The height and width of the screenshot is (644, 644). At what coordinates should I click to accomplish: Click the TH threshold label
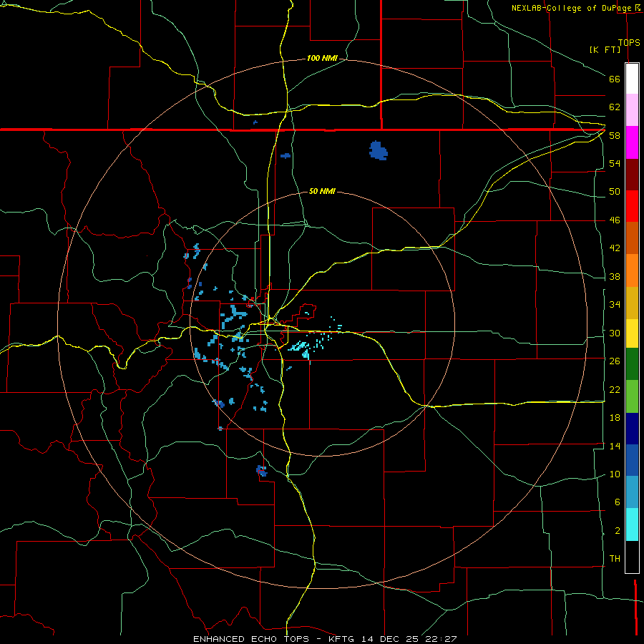coord(615,559)
